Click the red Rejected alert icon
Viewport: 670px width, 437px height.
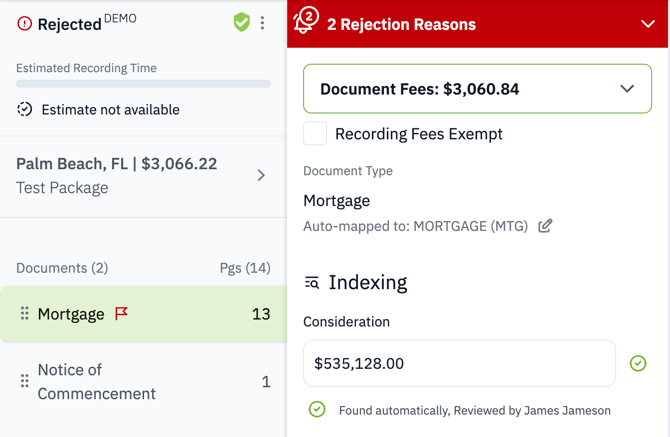[x=24, y=23]
